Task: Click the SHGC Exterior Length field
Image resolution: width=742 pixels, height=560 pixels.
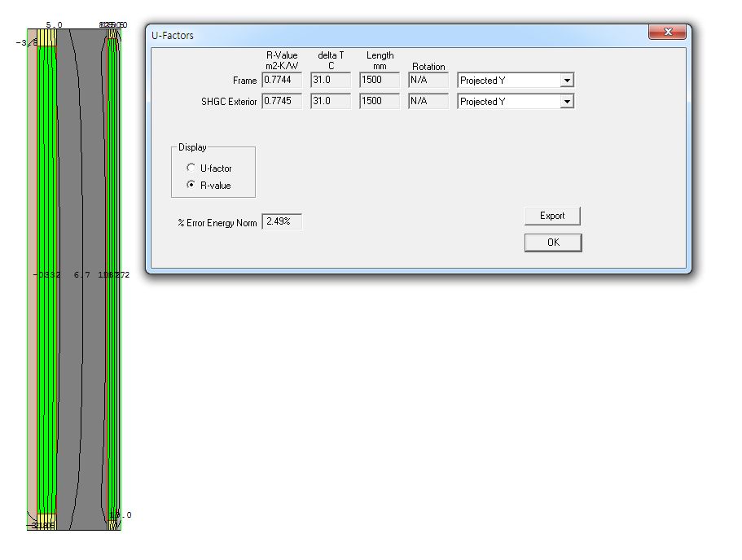Action: (x=380, y=101)
